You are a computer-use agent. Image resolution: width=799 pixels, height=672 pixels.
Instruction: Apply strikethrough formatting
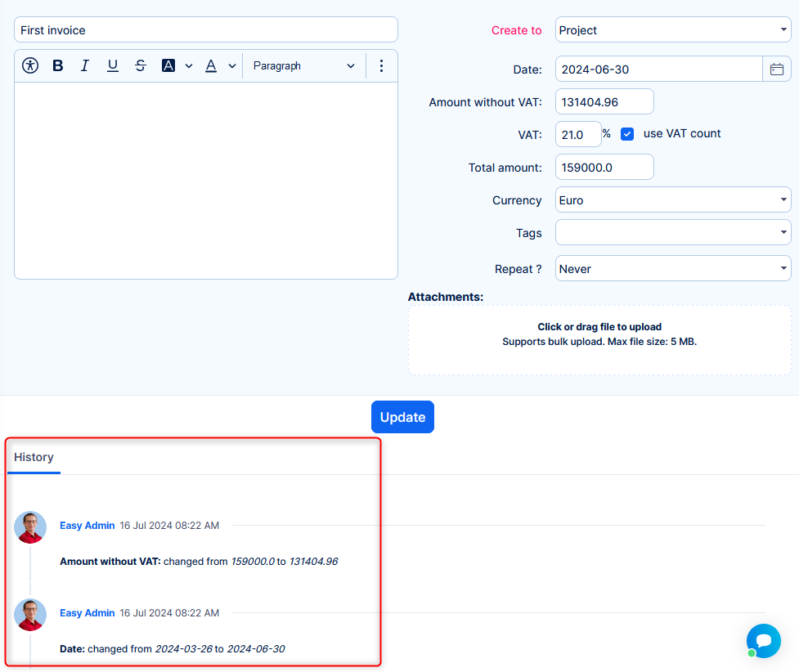tap(141, 65)
